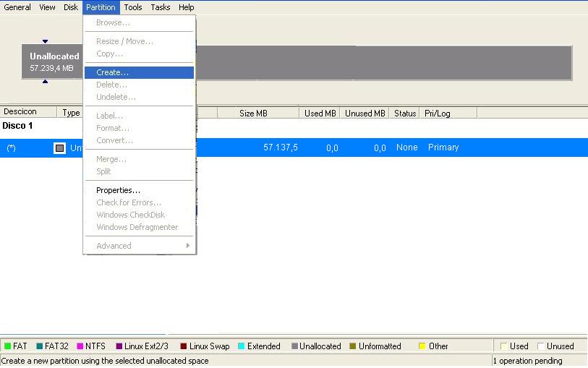This screenshot has height=368, width=588.
Task: Click the Pri/Log column header
Action: point(438,113)
